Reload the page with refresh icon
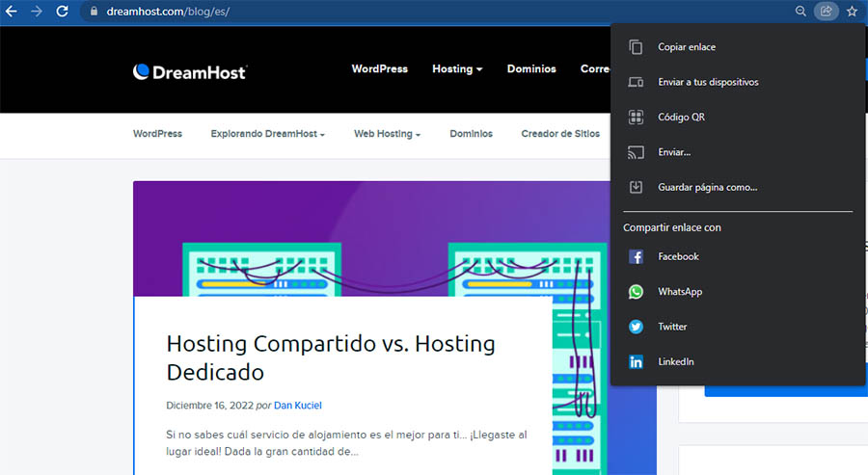 [x=62, y=12]
